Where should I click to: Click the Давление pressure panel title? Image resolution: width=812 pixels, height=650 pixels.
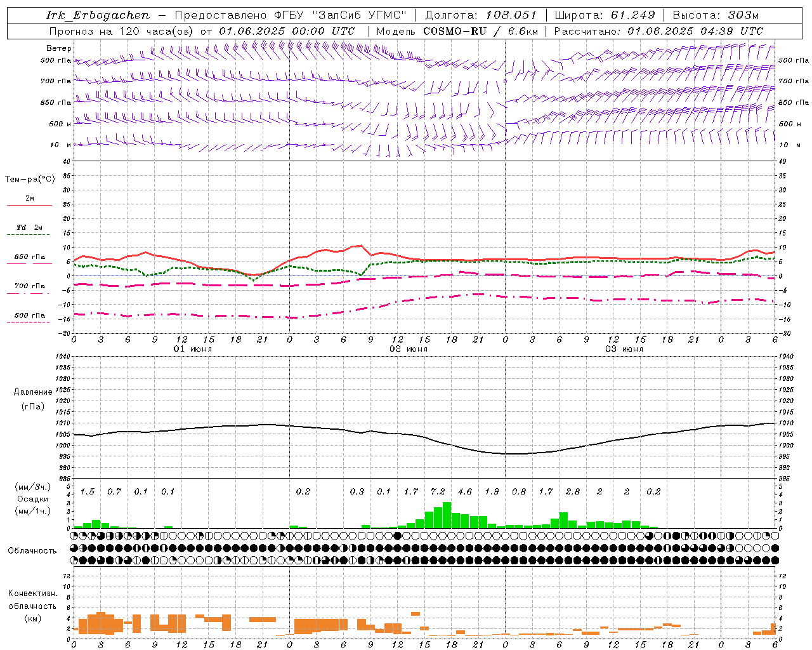tap(33, 392)
